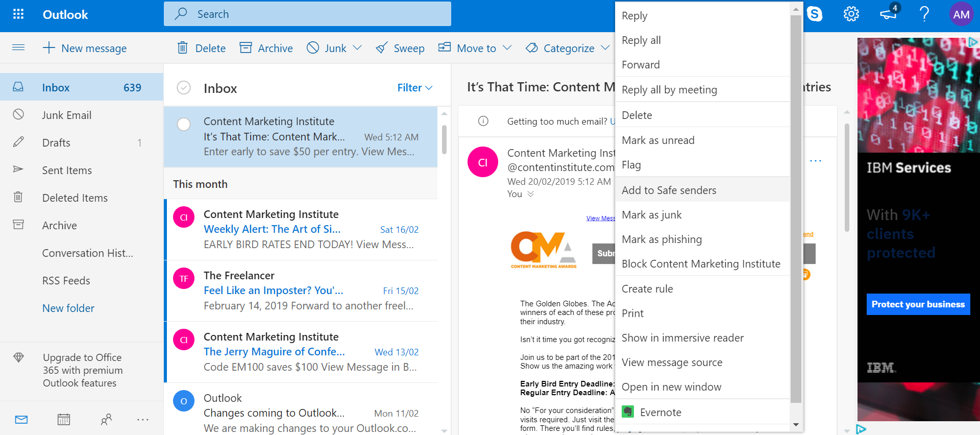Choose Print in the context menu
This screenshot has width=980, height=435.
click(x=702, y=313)
